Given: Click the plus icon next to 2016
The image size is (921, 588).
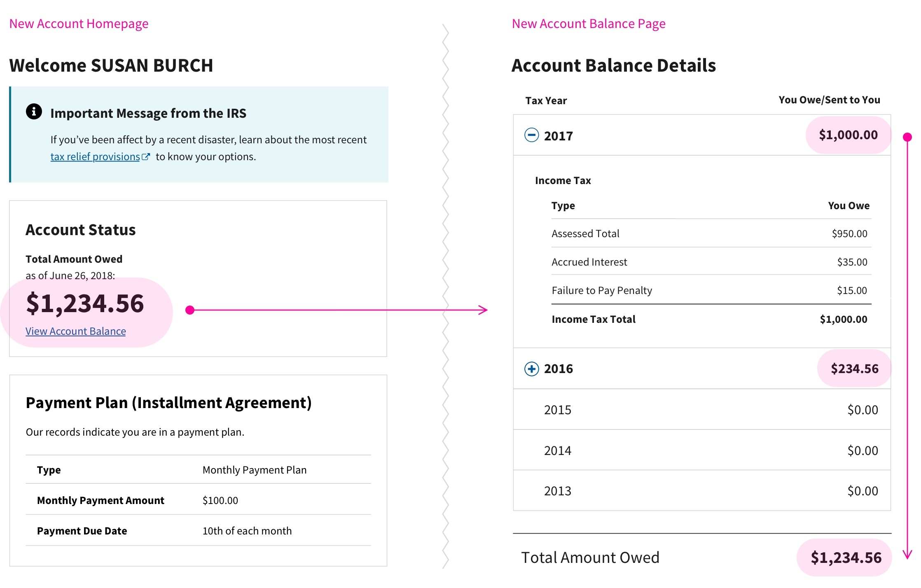Looking at the screenshot, I should pyautogui.click(x=532, y=369).
